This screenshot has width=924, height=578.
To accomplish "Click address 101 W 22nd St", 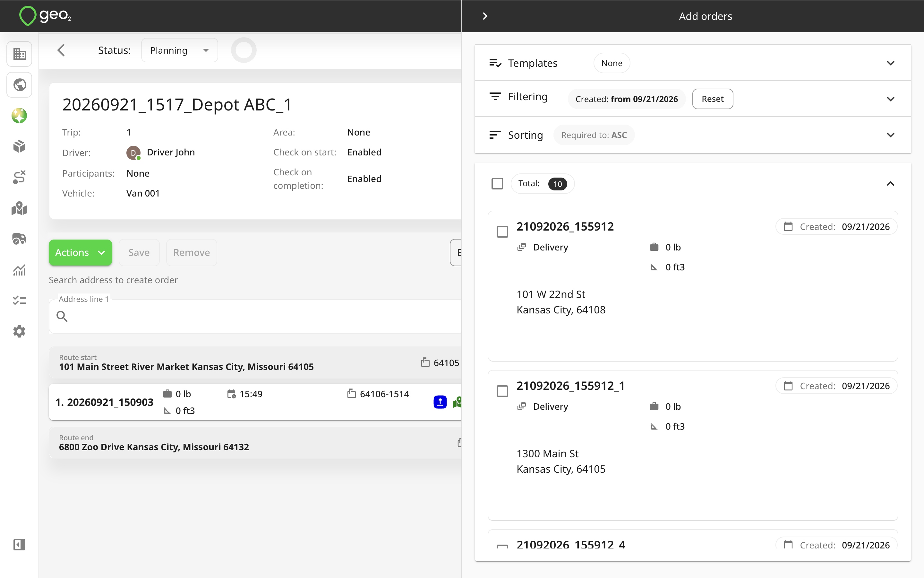I will tap(551, 294).
